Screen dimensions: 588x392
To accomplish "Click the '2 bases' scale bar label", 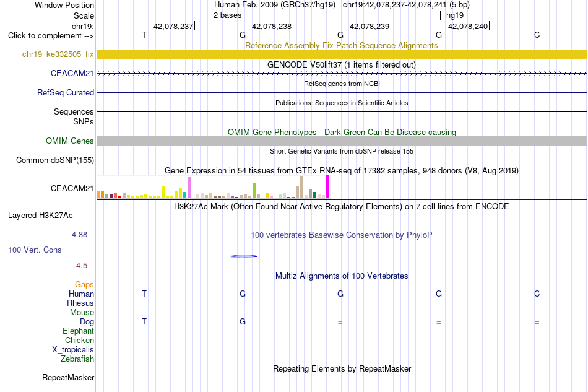I will (x=228, y=15).
